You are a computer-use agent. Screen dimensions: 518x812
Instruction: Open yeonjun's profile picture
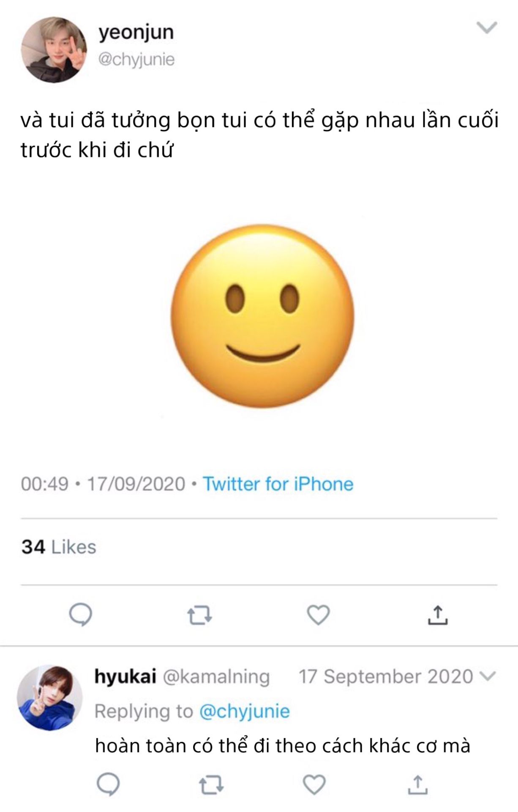click(54, 49)
